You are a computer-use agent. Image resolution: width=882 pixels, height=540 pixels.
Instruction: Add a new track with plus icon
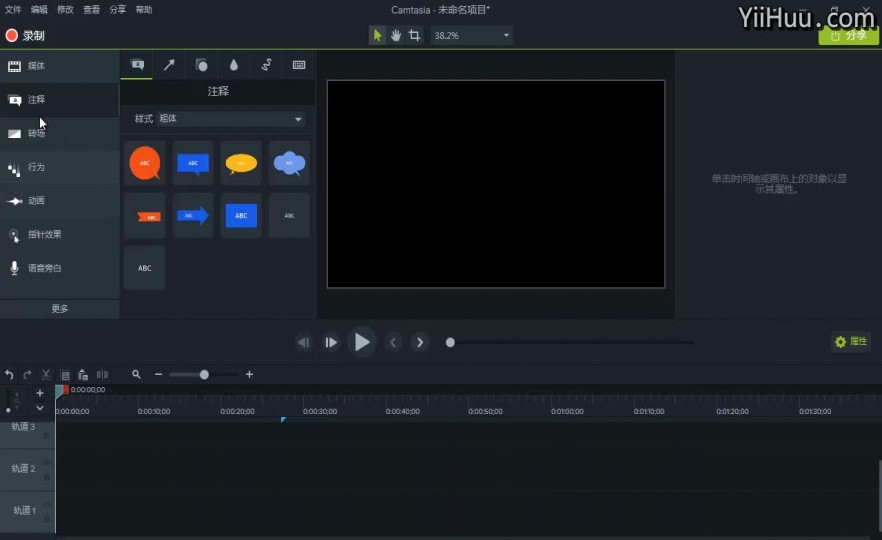tap(39, 393)
